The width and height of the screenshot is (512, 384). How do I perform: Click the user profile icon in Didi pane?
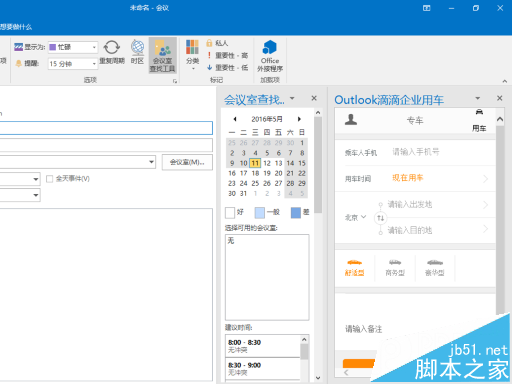(x=351, y=119)
